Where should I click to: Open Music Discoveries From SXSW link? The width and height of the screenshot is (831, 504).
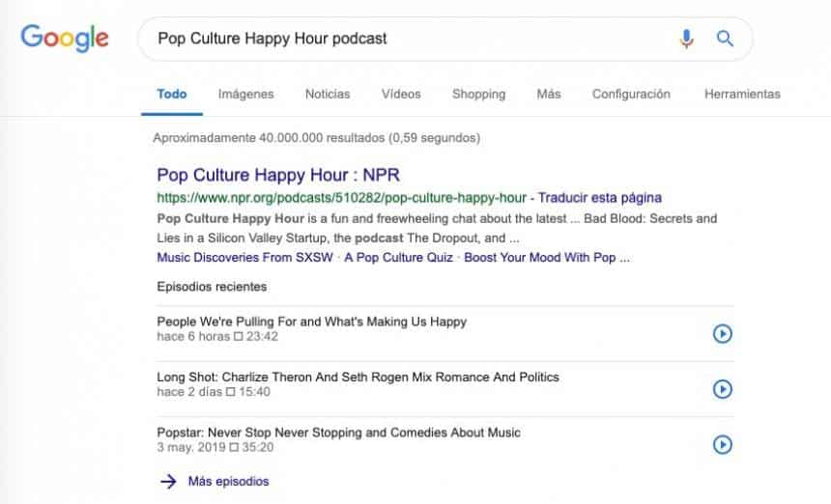tap(244, 257)
